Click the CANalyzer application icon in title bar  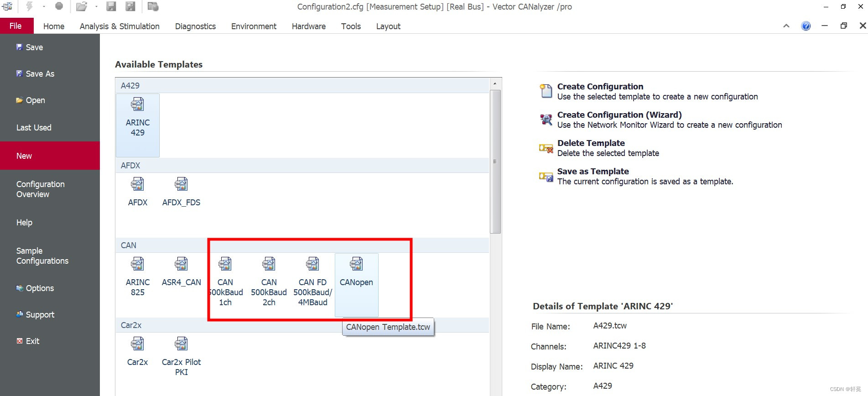(7, 6)
